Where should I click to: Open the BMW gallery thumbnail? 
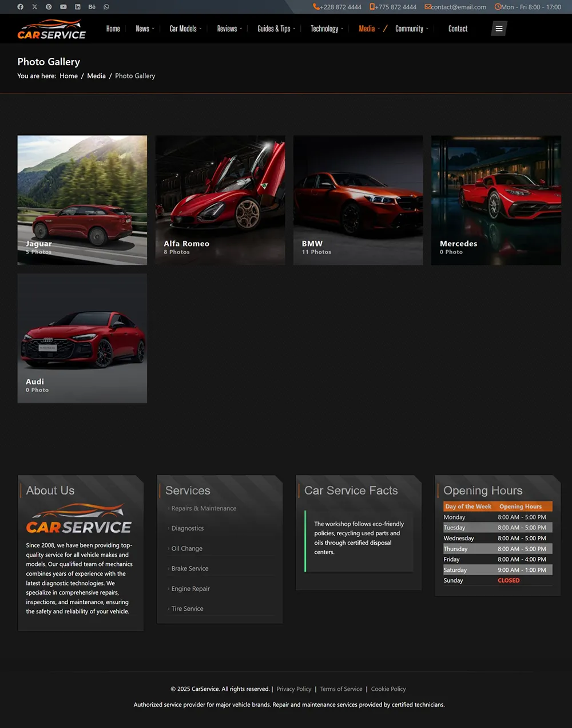click(x=358, y=200)
